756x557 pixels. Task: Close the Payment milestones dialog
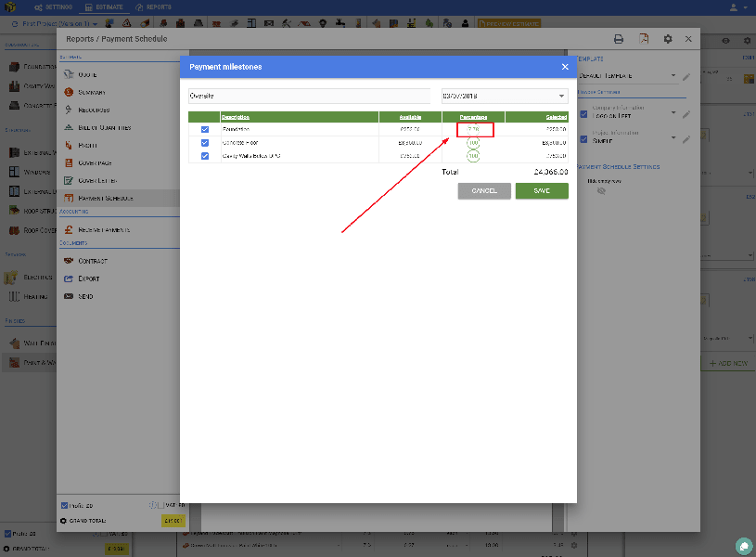(x=565, y=67)
